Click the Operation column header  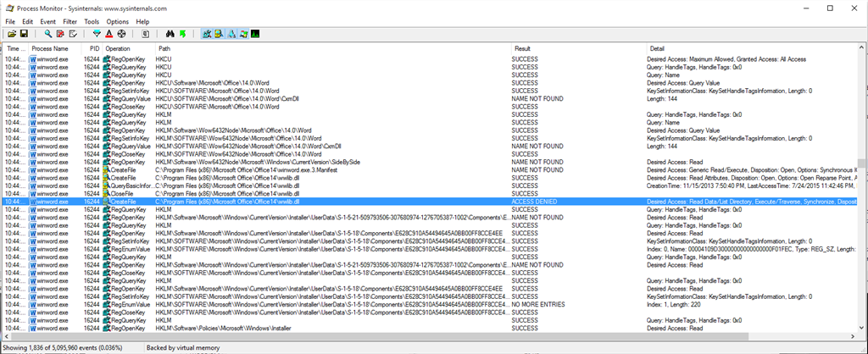(129, 48)
